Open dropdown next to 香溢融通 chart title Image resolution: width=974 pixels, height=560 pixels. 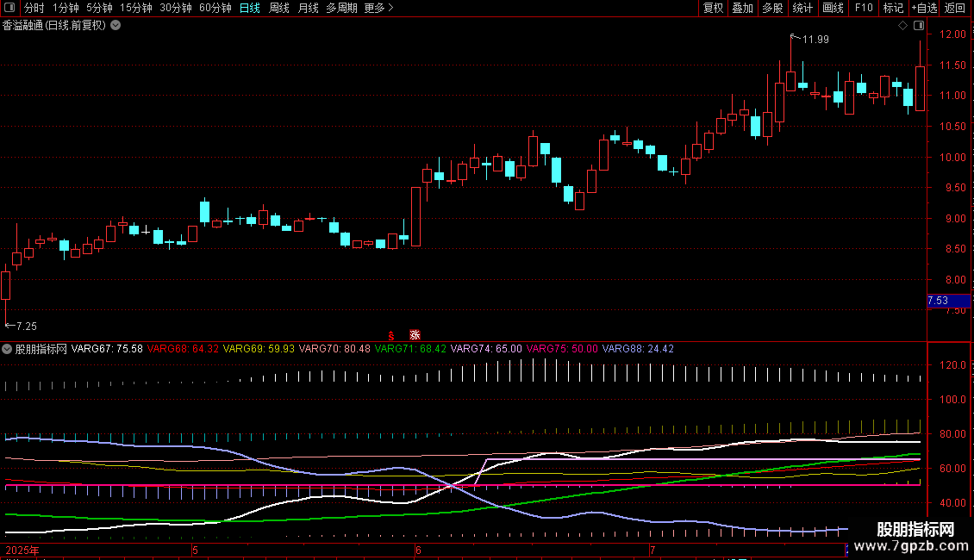click(x=116, y=26)
